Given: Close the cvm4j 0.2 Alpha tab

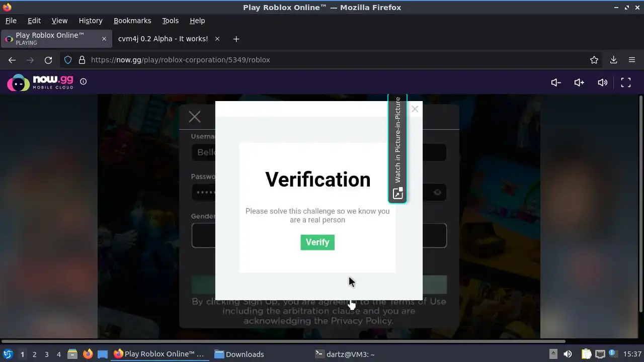Looking at the screenshot, I should 217,39.
